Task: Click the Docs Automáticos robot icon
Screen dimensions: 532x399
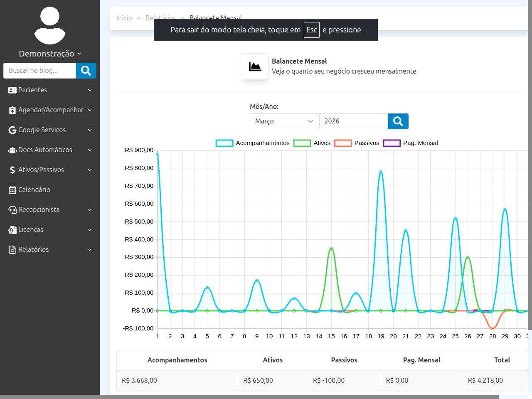Action: point(12,150)
